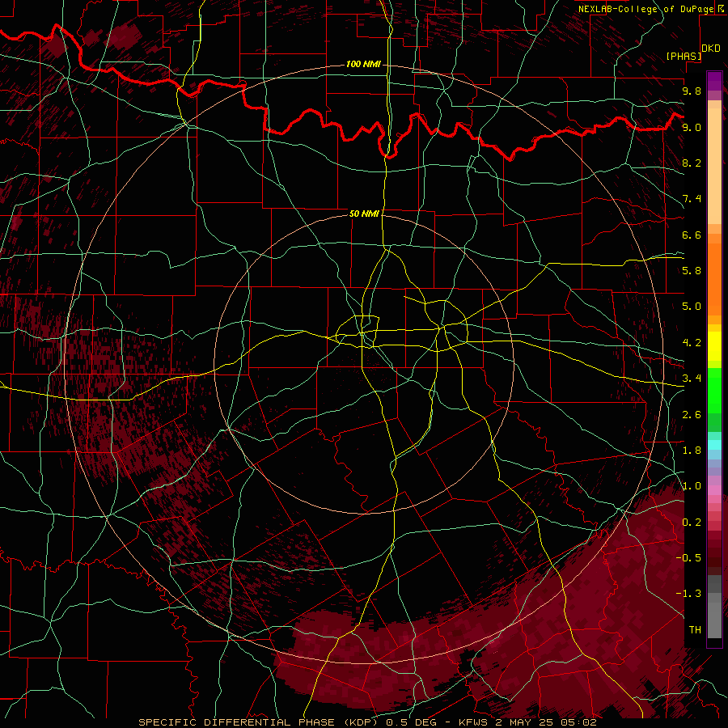Pick the orange segment of the color bar

coord(714,278)
